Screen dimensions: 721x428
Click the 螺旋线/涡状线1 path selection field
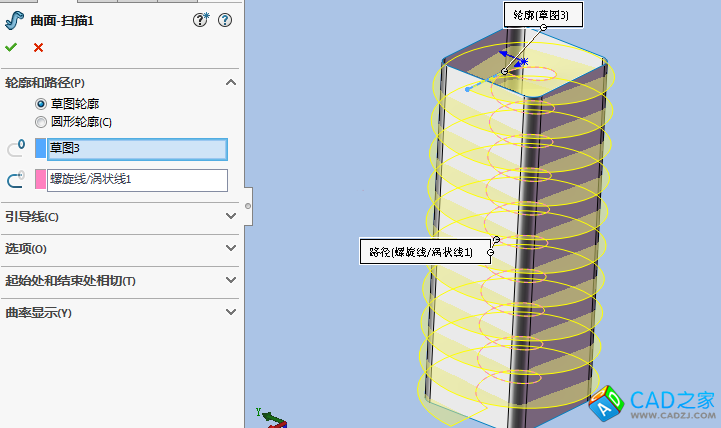tap(137, 180)
